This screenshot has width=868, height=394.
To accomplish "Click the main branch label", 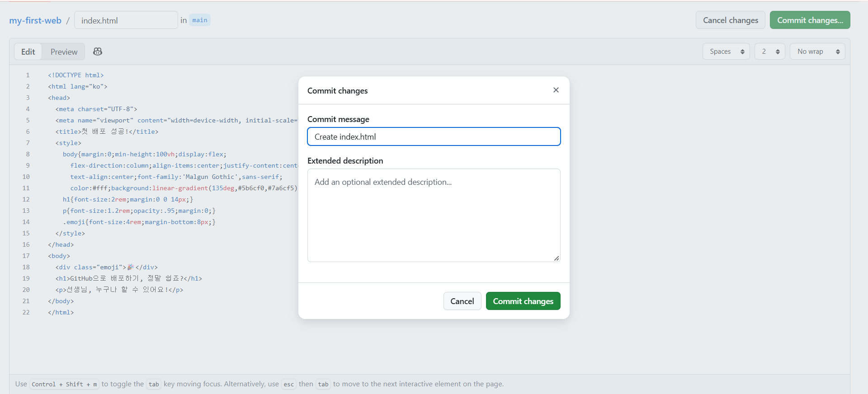I will click(200, 20).
